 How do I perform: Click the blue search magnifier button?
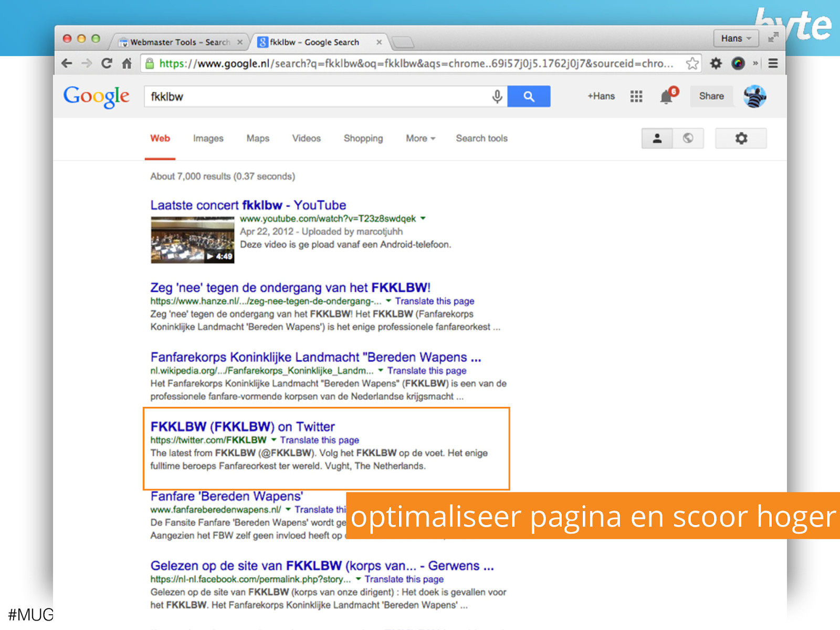click(x=529, y=97)
